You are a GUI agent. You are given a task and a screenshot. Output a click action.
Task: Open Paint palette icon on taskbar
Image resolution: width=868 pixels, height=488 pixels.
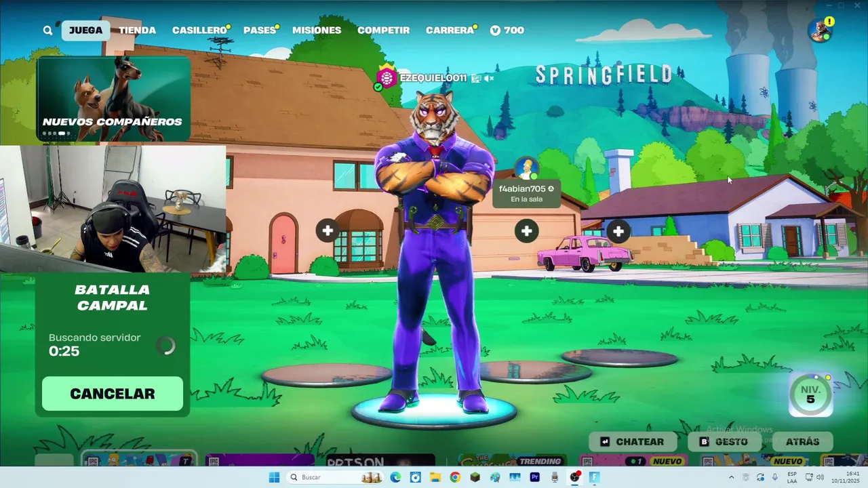[495, 477]
